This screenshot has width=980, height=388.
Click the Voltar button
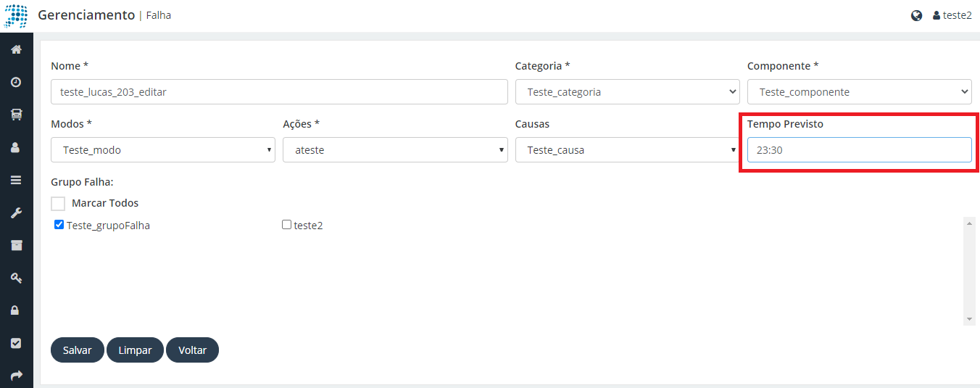(193, 350)
